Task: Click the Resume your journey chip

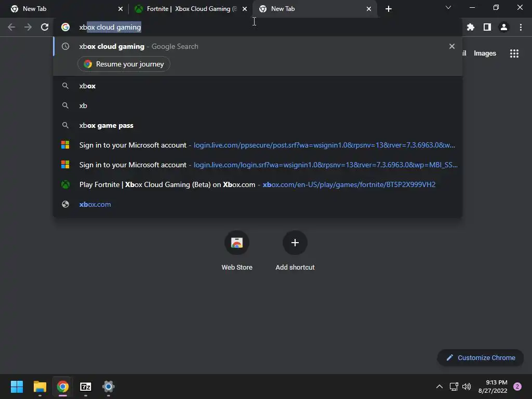Action: [x=124, y=64]
